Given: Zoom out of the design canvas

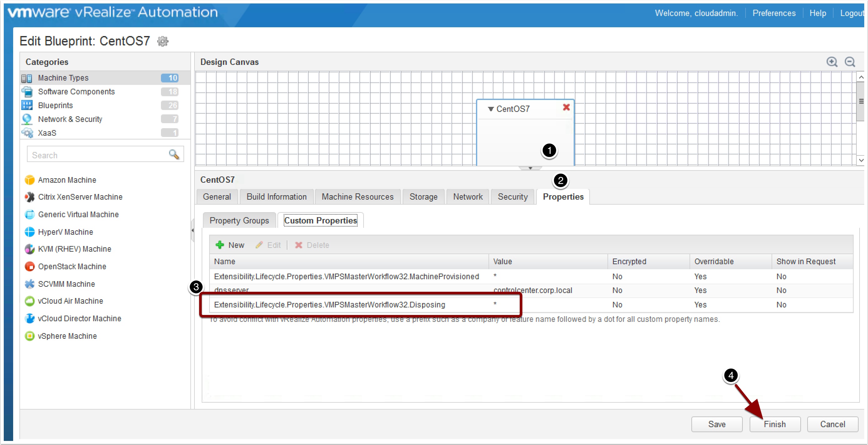Looking at the screenshot, I should pyautogui.click(x=850, y=62).
